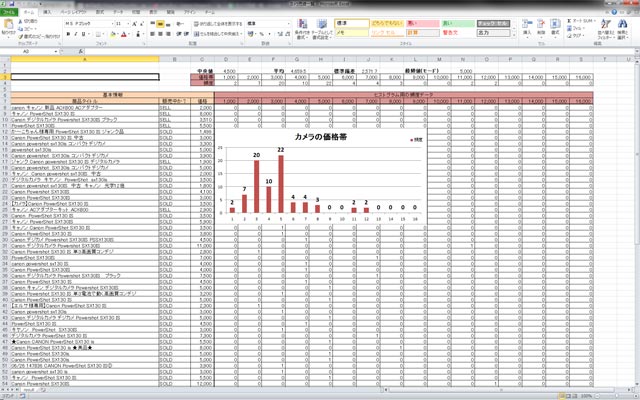
Task: Click the Name Box cell reference field
Action: tap(27, 51)
